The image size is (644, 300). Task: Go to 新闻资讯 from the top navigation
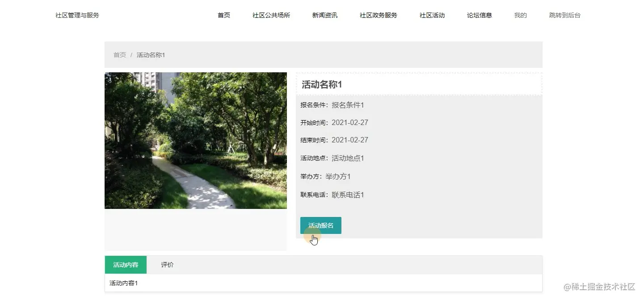[325, 15]
